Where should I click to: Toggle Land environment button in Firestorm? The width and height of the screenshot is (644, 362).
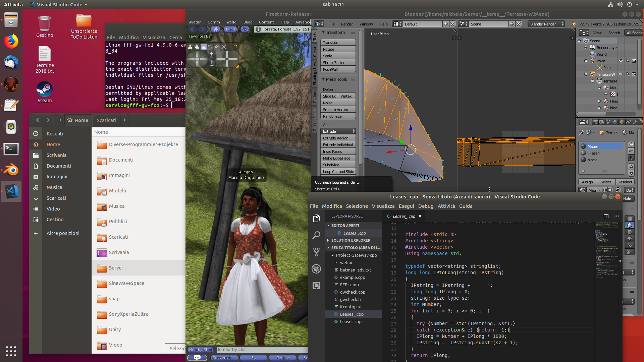(x=230, y=29)
